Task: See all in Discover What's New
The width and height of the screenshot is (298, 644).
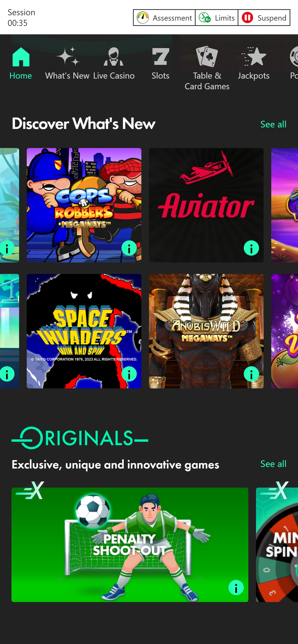Action: (273, 124)
